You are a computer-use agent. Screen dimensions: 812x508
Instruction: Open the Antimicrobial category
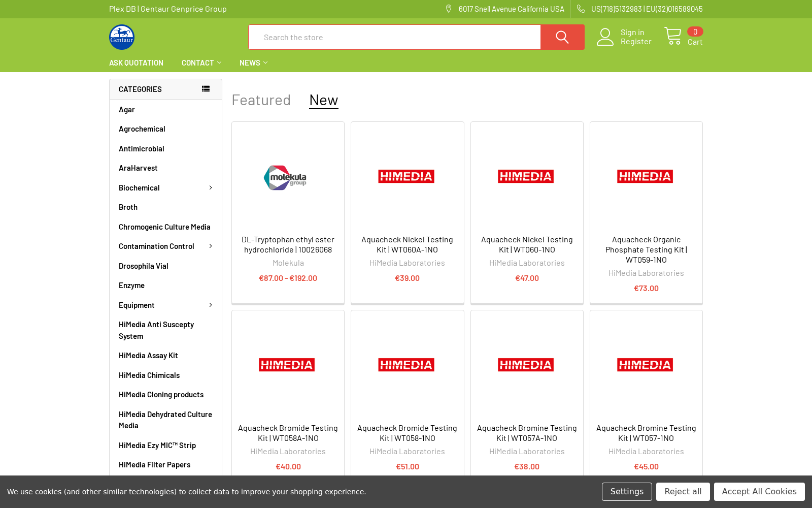pyautogui.click(x=142, y=149)
